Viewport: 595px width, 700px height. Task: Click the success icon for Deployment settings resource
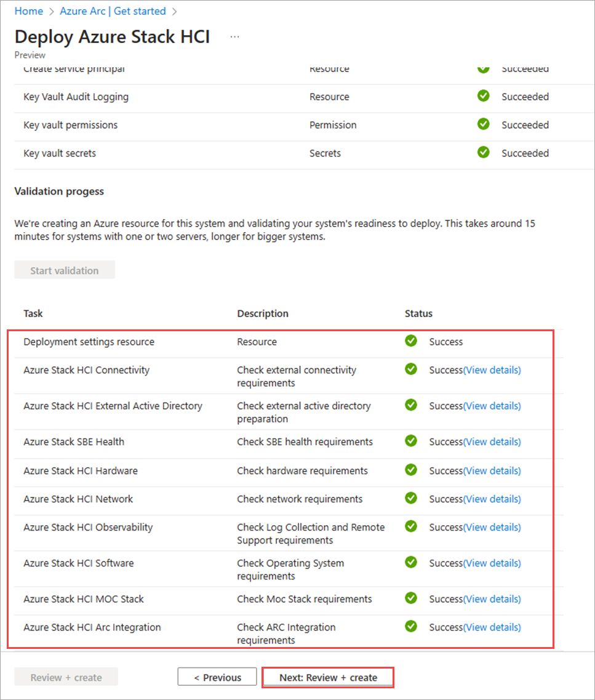[411, 341]
